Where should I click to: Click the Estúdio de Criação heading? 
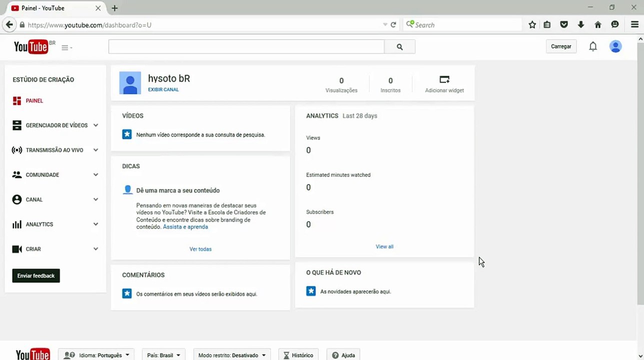pos(43,79)
